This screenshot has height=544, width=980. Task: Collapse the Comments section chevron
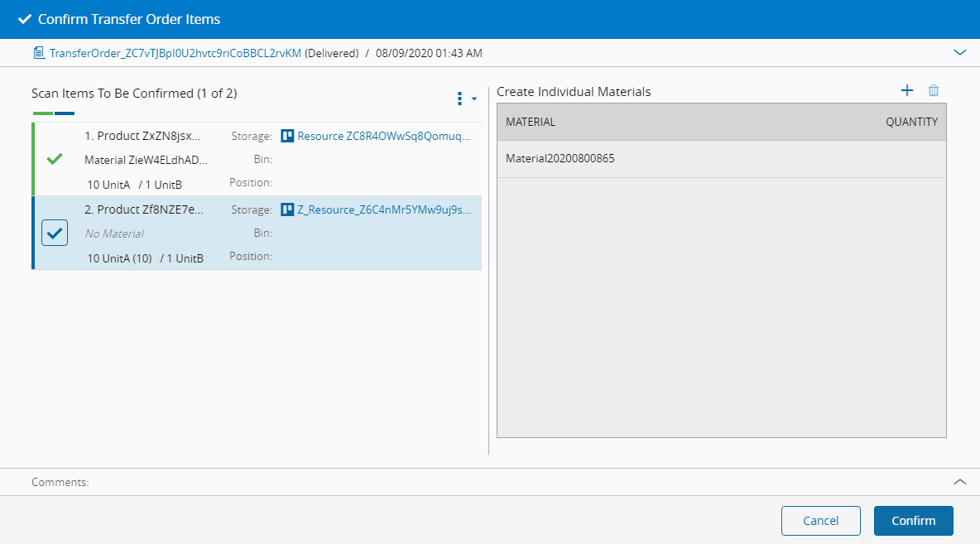(960, 481)
